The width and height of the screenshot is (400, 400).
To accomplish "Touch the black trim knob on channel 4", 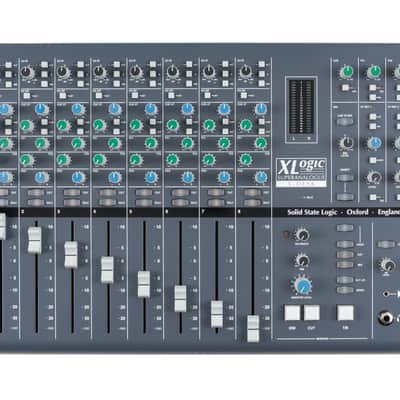I will click(99, 72).
